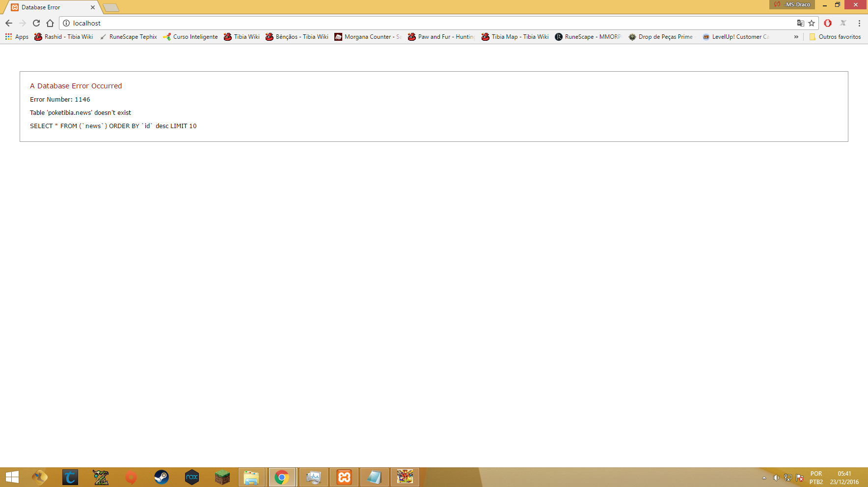Open XAMPP from the taskbar
This screenshot has height=487, width=868.
344,477
